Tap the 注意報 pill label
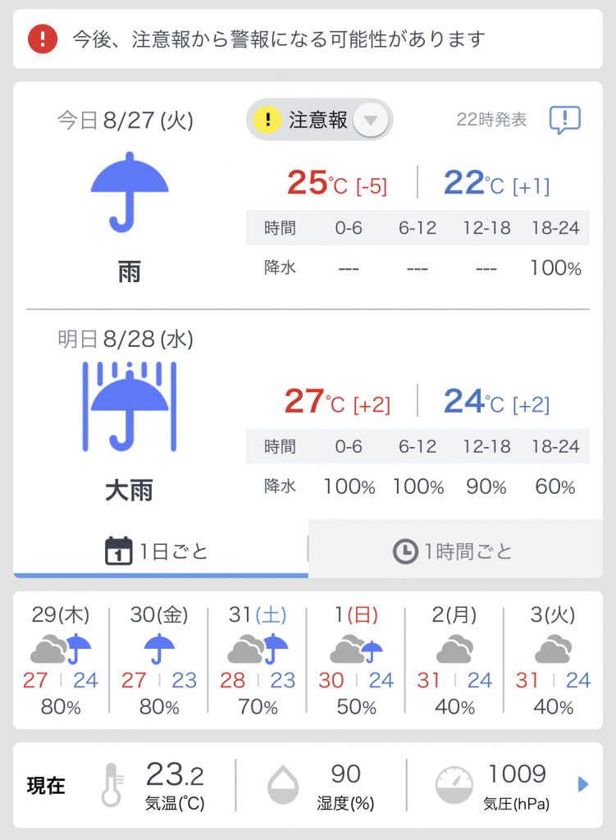616x840 pixels. pyautogui.click(x=317, y=120)
